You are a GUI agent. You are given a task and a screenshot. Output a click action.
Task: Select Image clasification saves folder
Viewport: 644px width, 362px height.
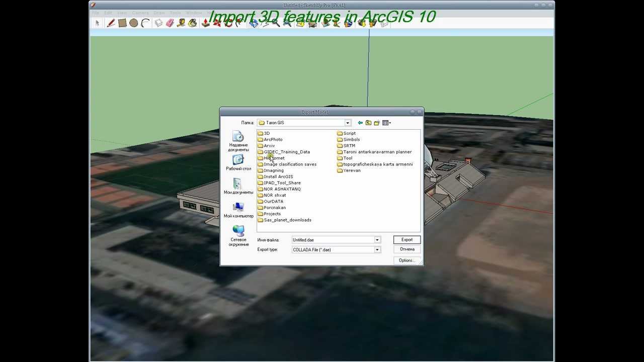(287, 164)
